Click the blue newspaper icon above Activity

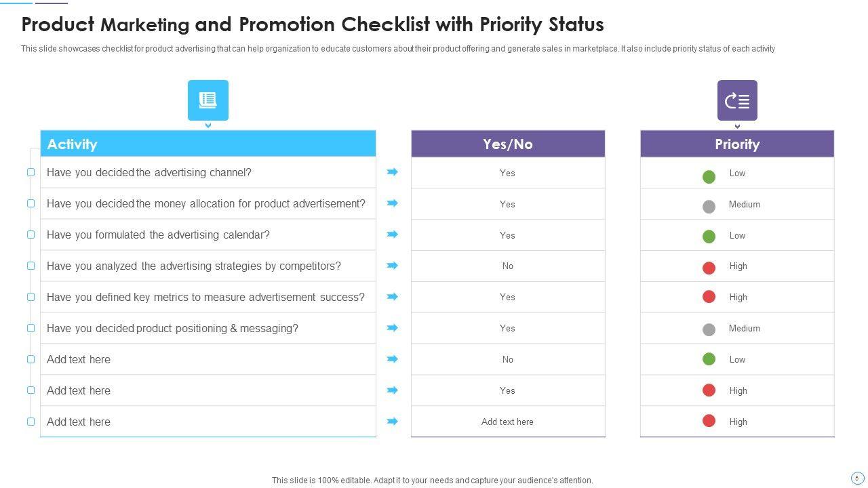point(208,100)
